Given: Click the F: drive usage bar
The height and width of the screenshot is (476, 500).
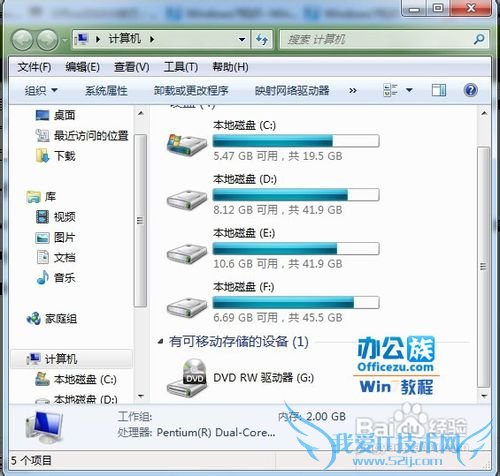Looking at the screenshot, I should tap(296, 302).
